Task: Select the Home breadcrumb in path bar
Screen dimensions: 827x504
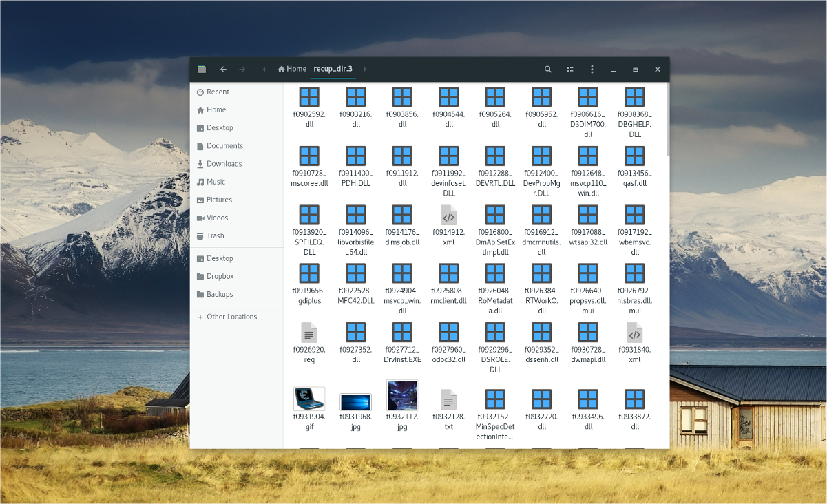Action: 292,69
